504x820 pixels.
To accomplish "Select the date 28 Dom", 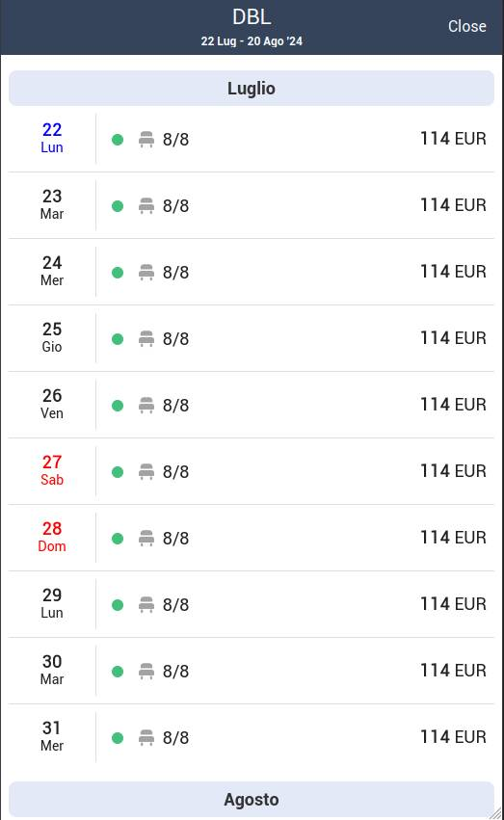I will coord(52,537).
